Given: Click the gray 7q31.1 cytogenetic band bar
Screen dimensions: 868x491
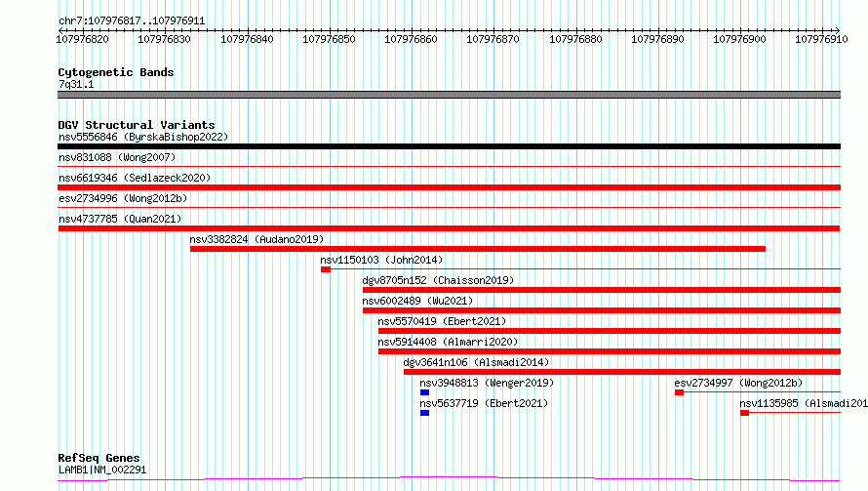Looking at the screenshot, I should click(449, 95).
